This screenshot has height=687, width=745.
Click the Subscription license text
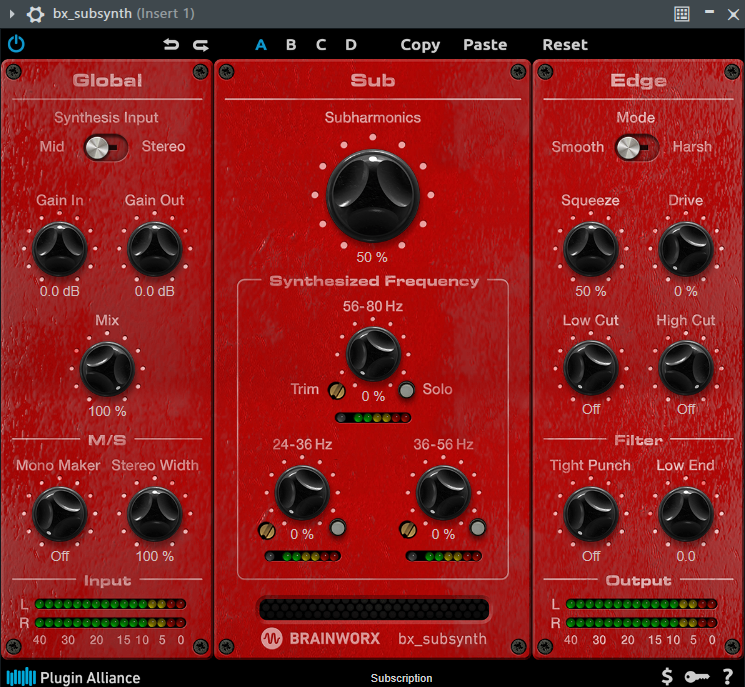point(401,678)
